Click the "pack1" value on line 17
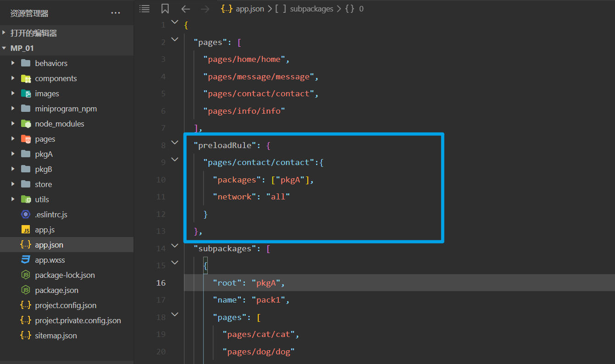 coord(269,300)
